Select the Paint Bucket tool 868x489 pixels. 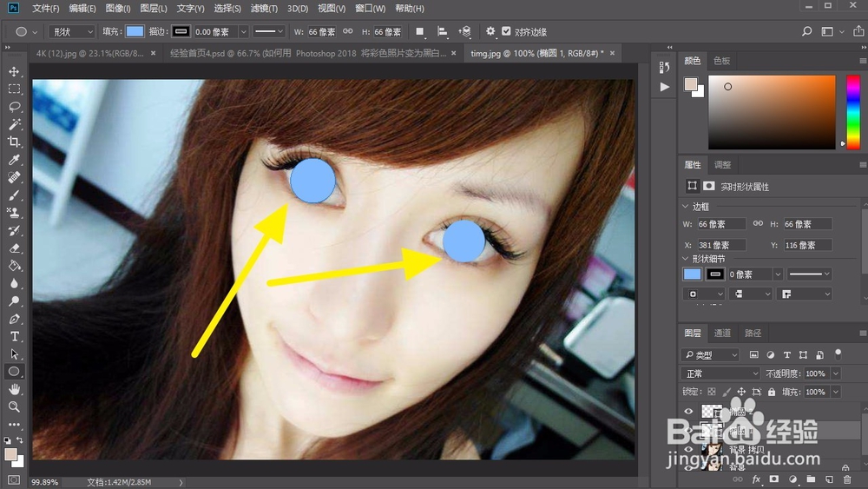tap(15, 266)
